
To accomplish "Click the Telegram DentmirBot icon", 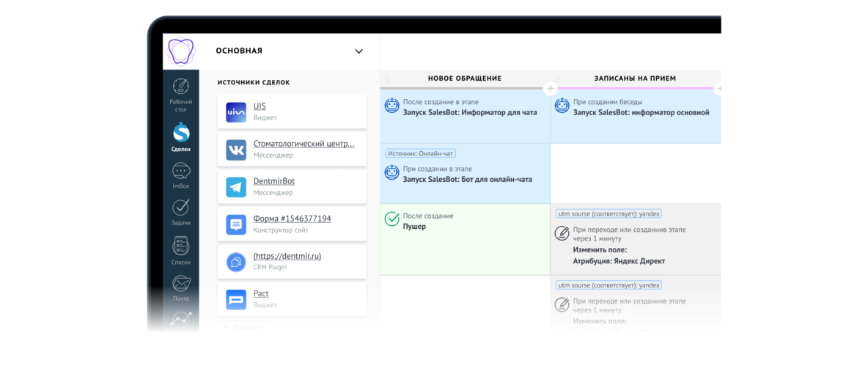I will pyautogui.click(x=236, y=187).
